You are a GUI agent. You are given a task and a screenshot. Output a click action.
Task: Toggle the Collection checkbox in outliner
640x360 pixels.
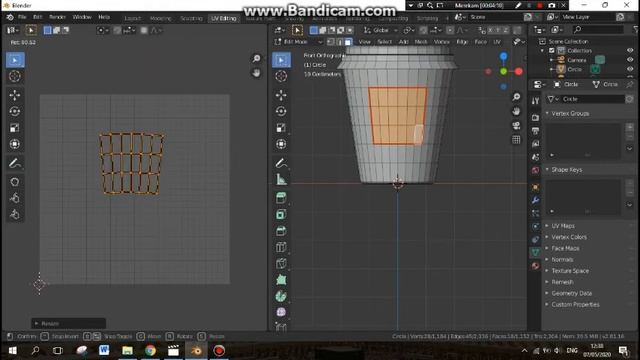552,51
